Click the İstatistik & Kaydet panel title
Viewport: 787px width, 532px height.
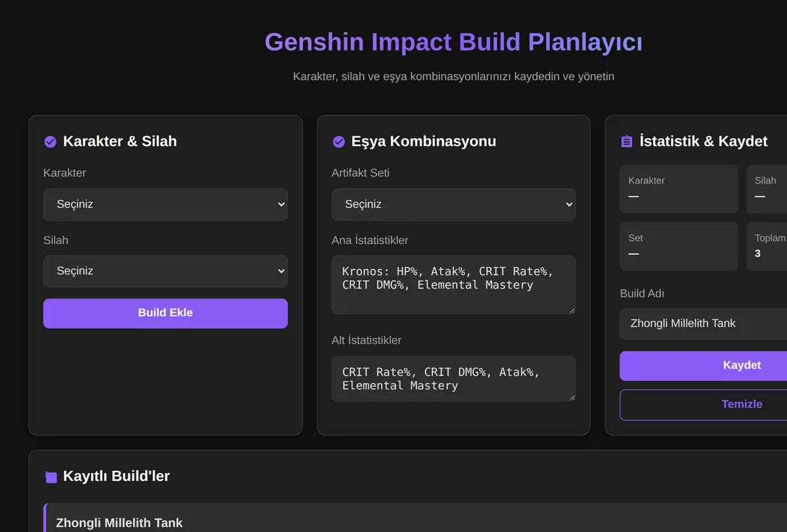(703, 142)
